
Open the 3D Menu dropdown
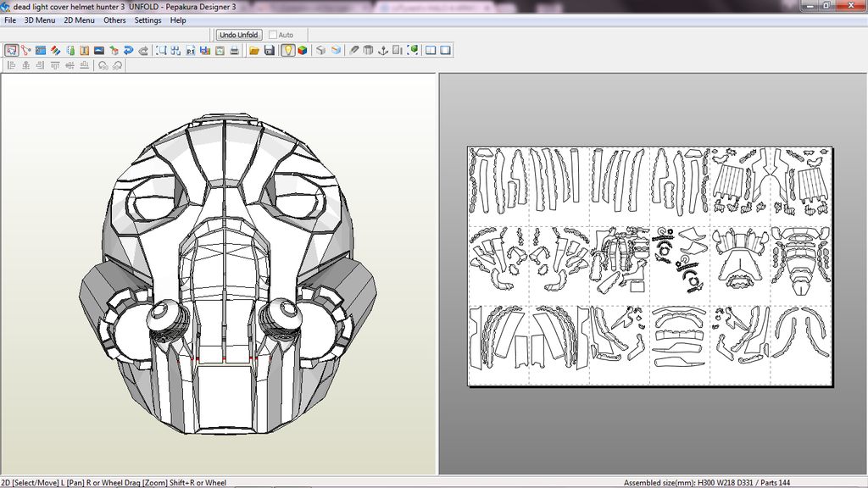(x=39, y=20)
